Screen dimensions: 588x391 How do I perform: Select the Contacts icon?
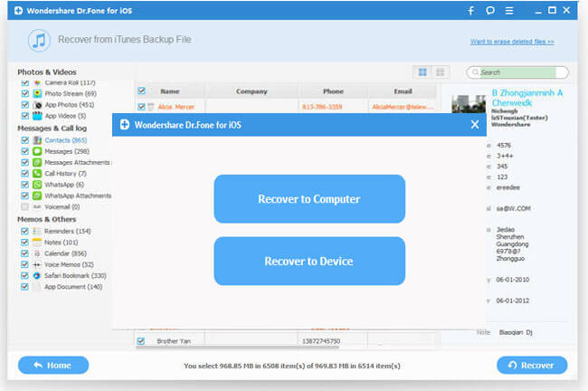[37, 140]
